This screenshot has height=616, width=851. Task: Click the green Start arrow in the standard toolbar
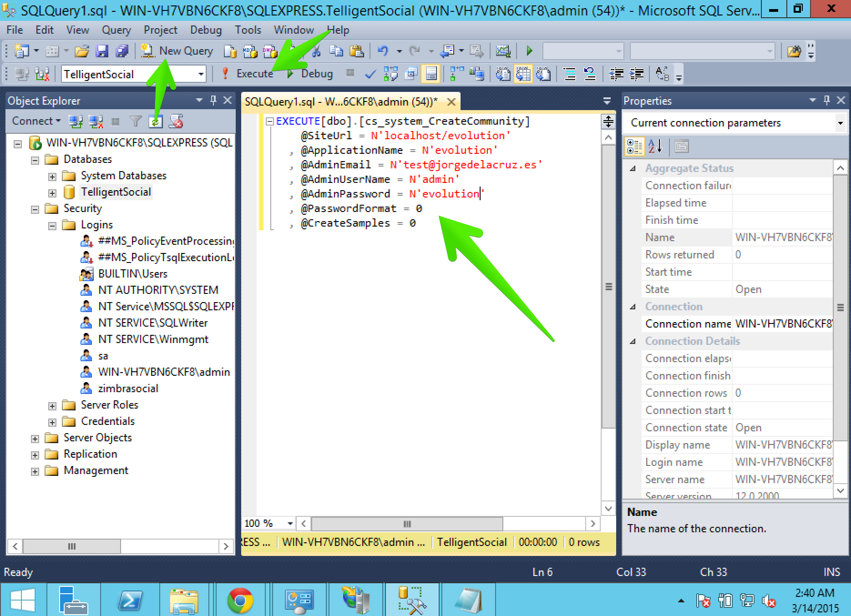pyautogui.click(x=529, y=51)
